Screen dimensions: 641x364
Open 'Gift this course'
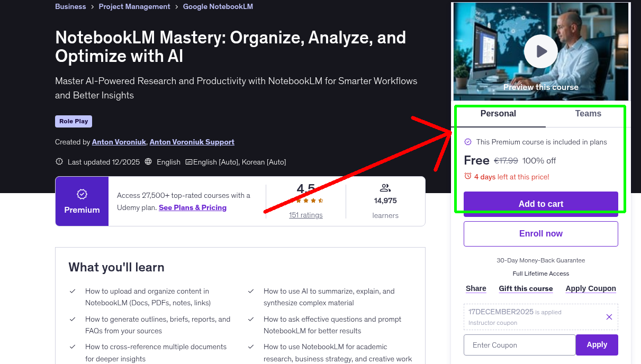pos(526,288)
